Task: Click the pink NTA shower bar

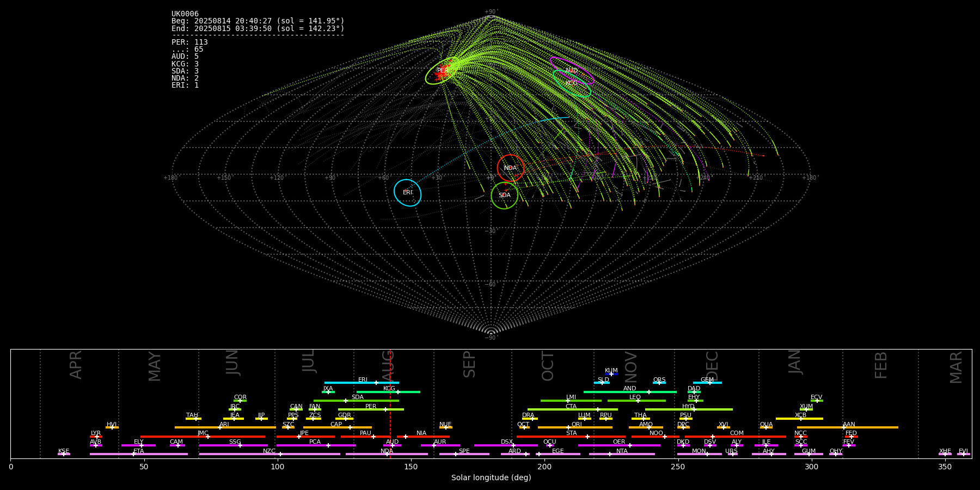Action: click(x=622, y=454)
